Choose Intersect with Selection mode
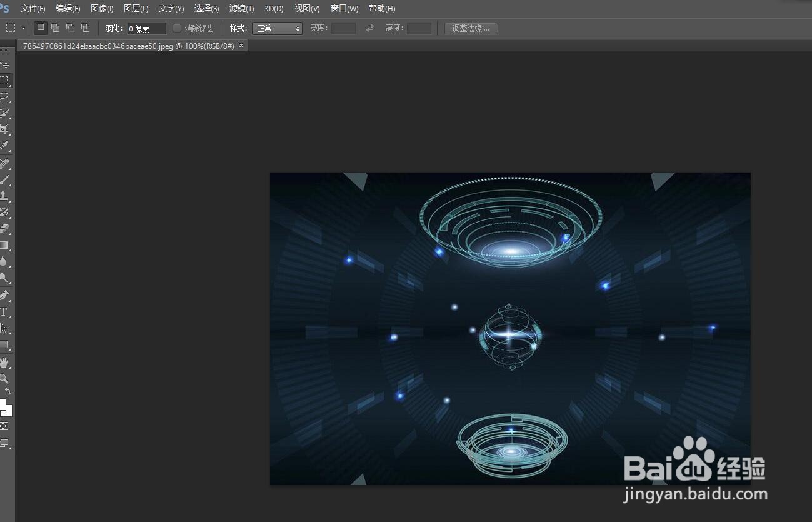 tap(85, 28)
